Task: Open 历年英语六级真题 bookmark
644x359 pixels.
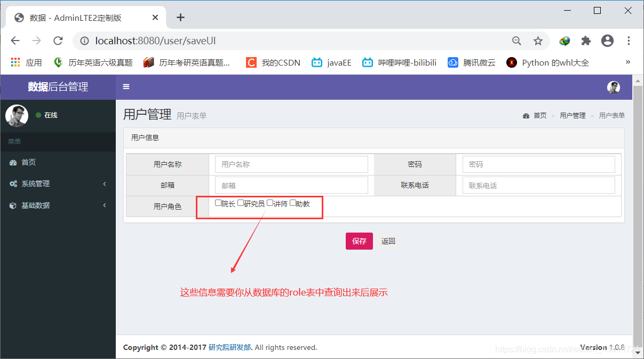Action: tap(93, 62)
